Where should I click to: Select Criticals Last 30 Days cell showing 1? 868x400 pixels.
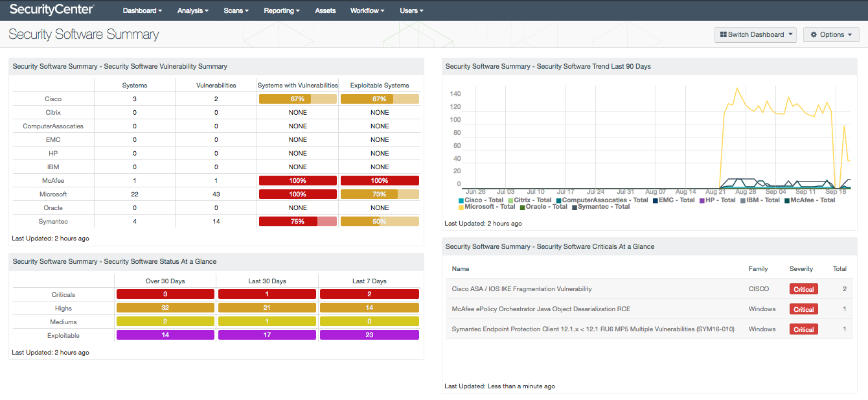pos(267,294)
